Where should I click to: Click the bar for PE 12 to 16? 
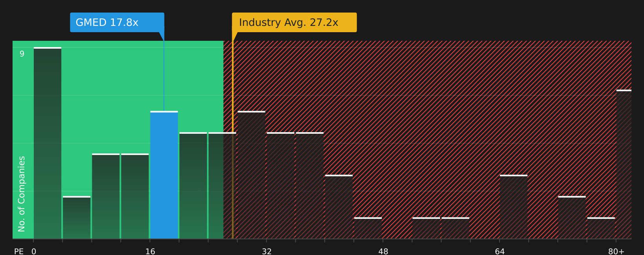click(135, 196)
